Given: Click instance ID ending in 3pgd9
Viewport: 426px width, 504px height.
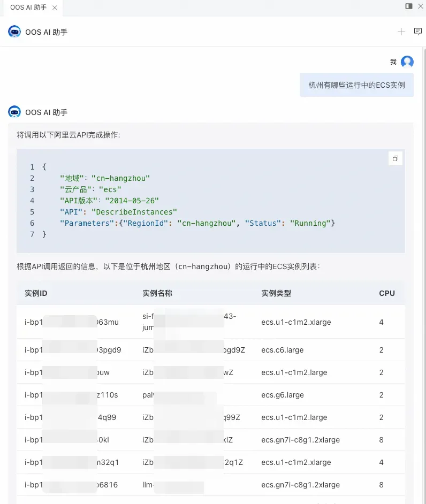Looking at the screenshot, I should coord(73,350).
